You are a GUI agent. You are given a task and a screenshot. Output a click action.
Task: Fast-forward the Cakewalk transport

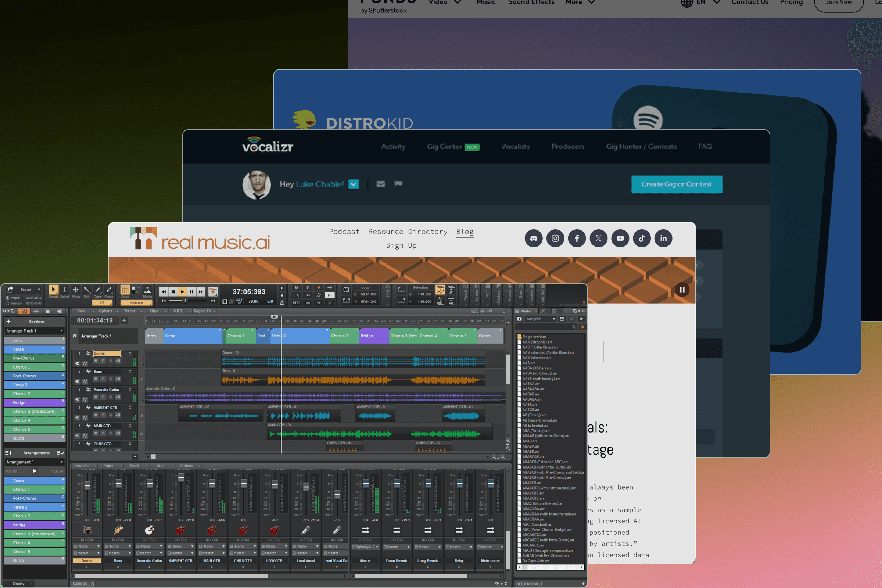click(x=201, y=291)
